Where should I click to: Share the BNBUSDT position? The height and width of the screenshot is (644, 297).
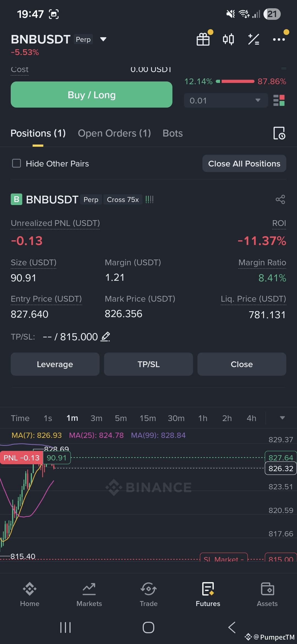point(280,200)
